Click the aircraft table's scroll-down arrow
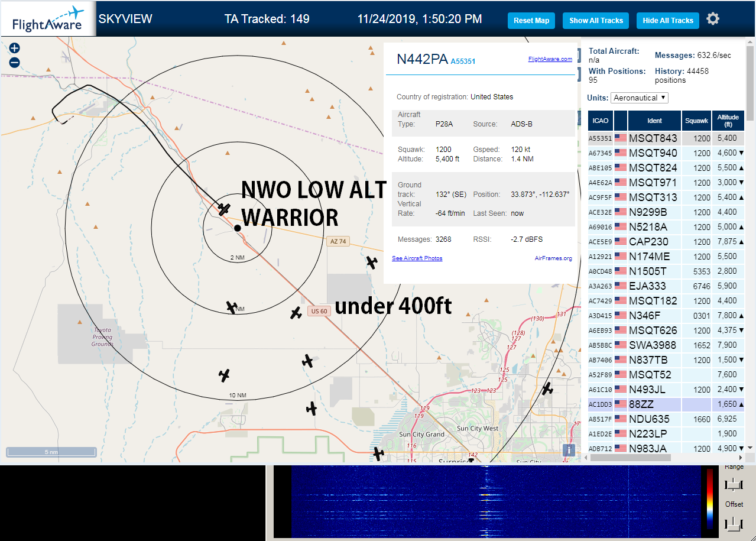Viewport: 756px width, 541px height. [751, 449]
